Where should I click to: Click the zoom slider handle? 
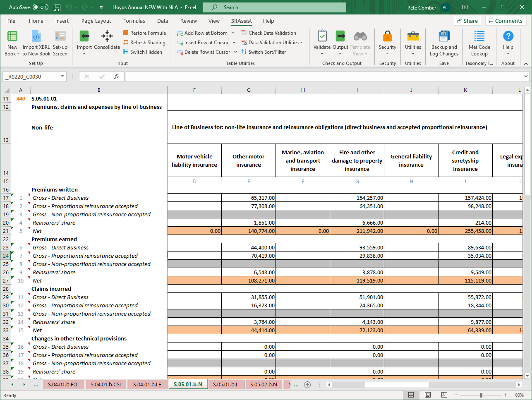pos(481,395)
